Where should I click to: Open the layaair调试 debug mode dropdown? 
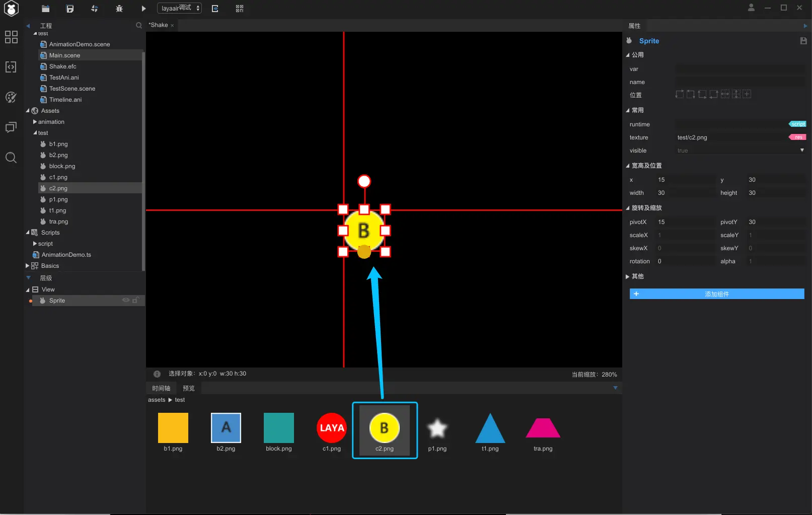coord(179,8)
